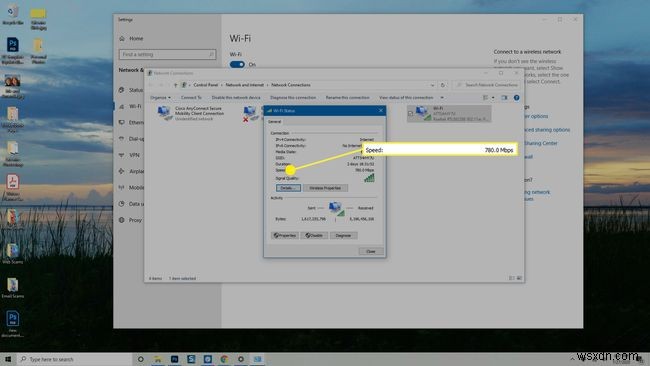The height and width of the screenshot is (366, 650).
Task: Open help icon in Network Connections
Action: coord(516,98)
